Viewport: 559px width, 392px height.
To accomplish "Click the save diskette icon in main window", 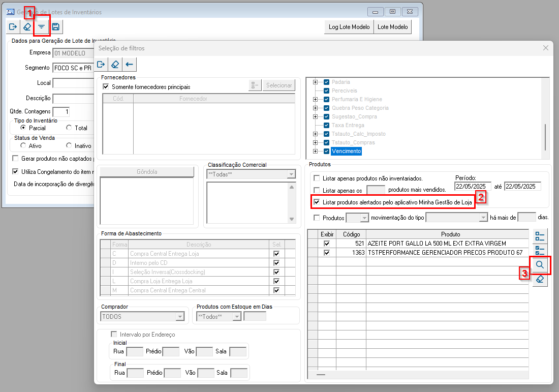I will (x=55, y=27).
